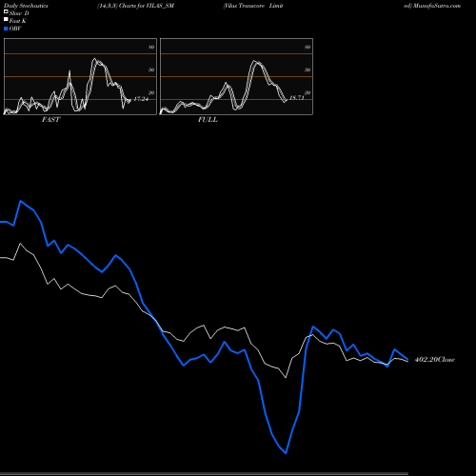Image resolution: width=476 pixels, height=476 pixels.
Task: Click the 20 level label in FAST chart
Action: pyautogui.click(x=151, y=92)
